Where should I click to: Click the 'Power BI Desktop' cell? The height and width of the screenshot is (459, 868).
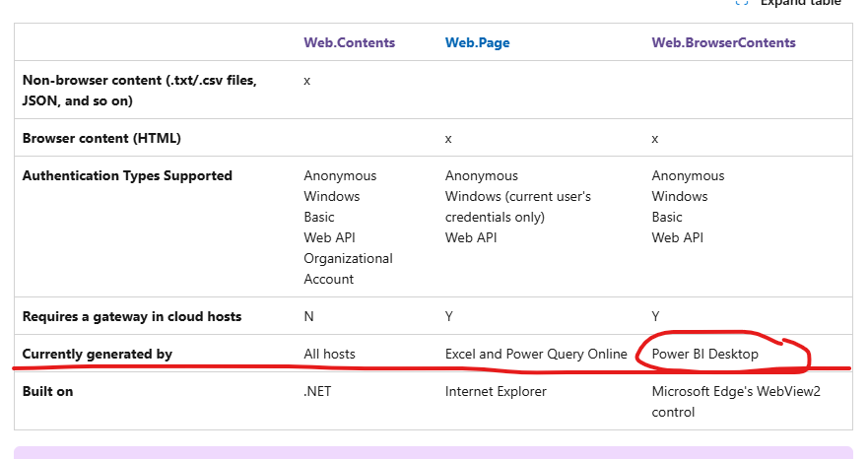704,354
